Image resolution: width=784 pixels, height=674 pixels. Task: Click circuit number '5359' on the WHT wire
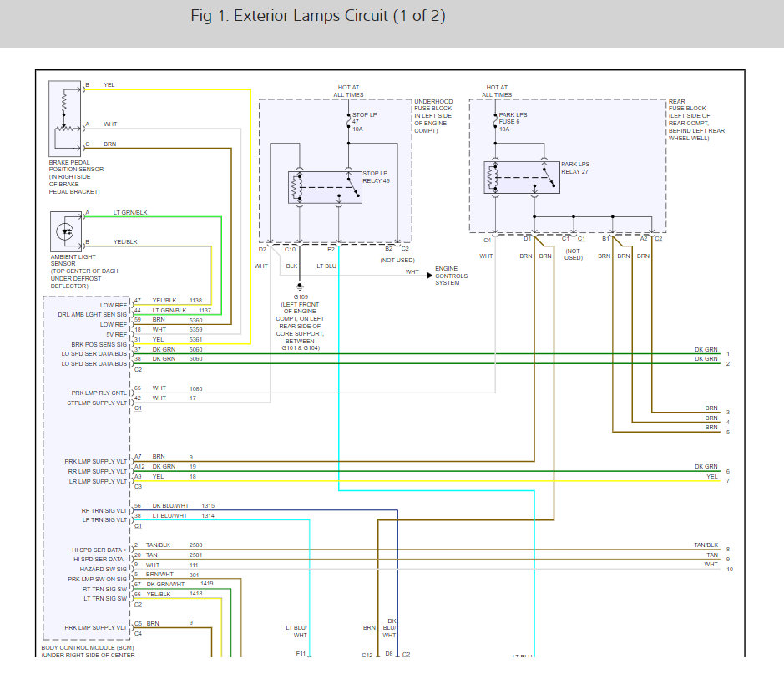pos(196,330)
